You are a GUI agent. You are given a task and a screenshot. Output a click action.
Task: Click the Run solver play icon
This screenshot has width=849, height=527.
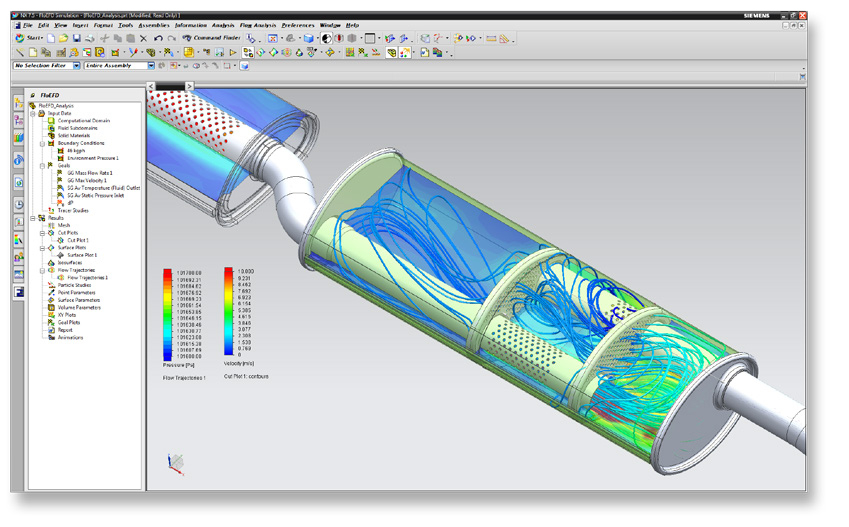pos(233,52)
